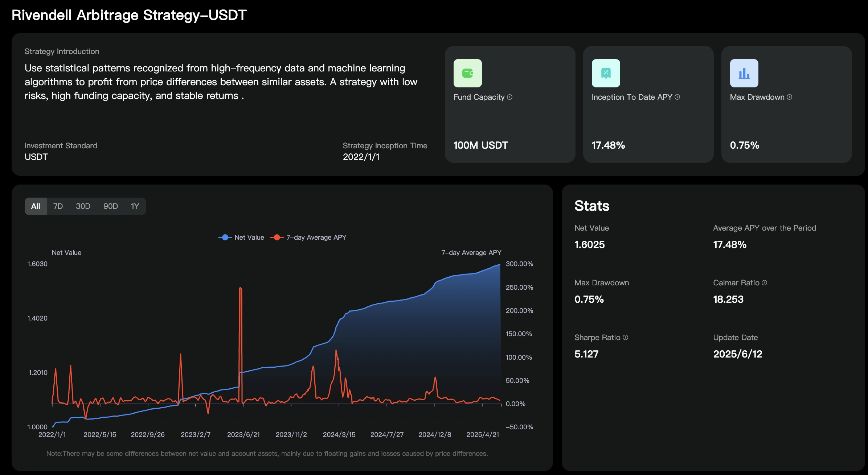Switch chart to 90D range
This screenshot has height=475, width=868.
[111, 206]
